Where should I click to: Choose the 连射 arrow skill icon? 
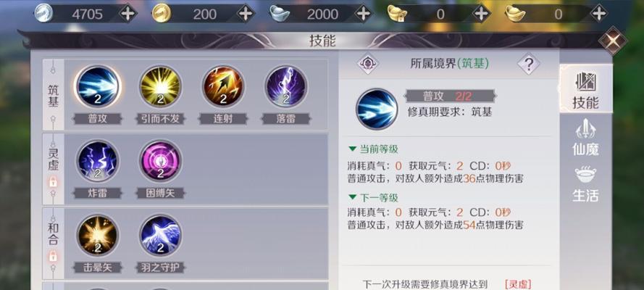pyautogui.click(x=223, y=87)
